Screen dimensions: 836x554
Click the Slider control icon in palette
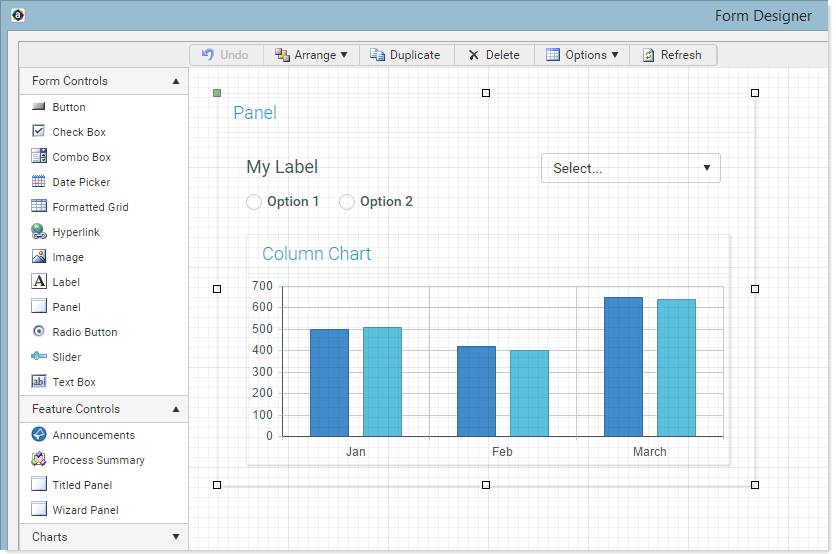pyautogui.click(x=39, y=357)
